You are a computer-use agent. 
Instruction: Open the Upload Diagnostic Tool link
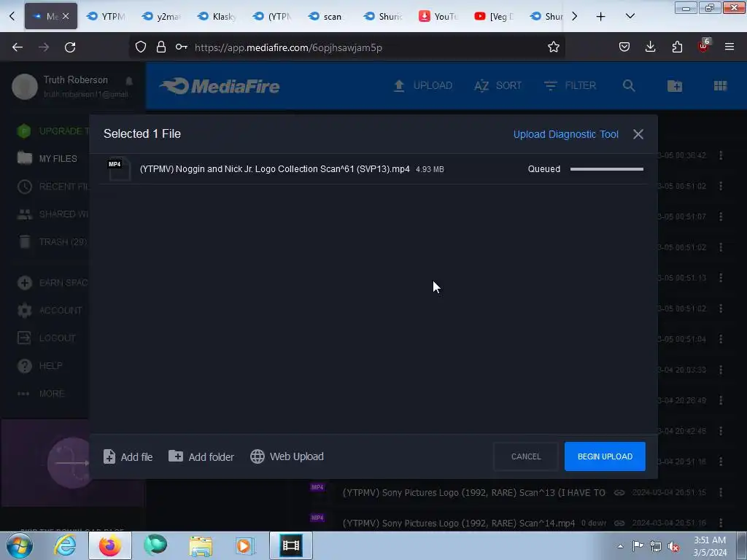click(565, 134)
